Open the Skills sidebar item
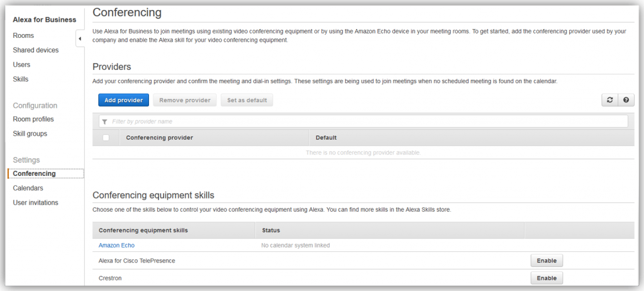The image size is (644, 291). [21, 79]
